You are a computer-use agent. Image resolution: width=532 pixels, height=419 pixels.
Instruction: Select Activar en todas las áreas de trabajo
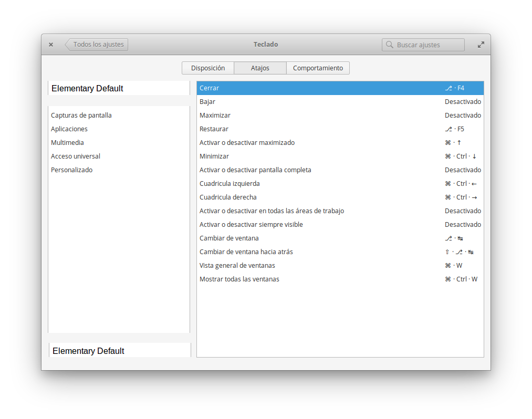pyautogui.click(x=340, y=211)
